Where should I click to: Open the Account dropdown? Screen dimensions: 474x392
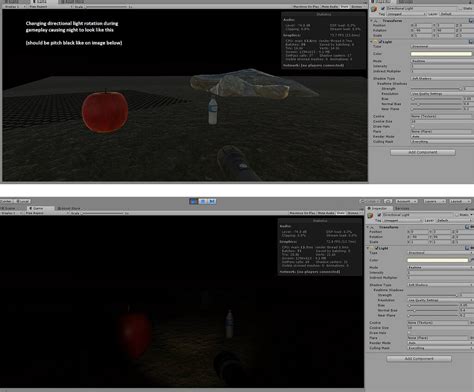click(x=406, y=201)
